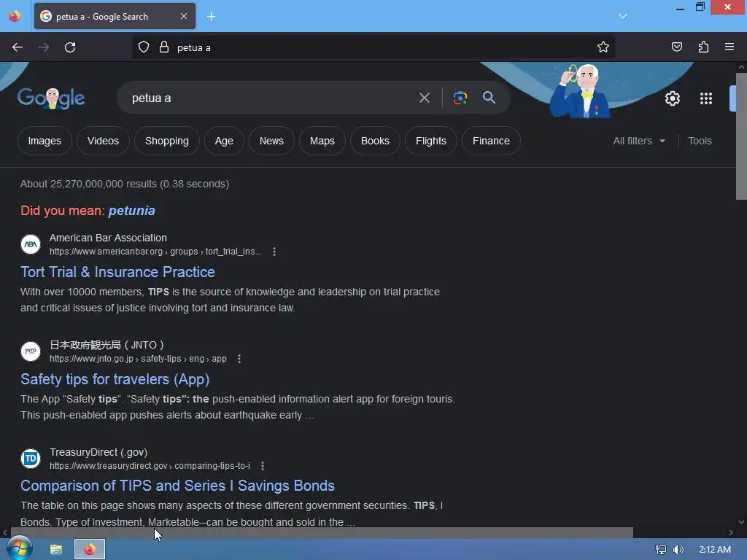Screen dimensions: 747x560
Task: Open the Save to Pocket icon
Action: click(676, 47)
